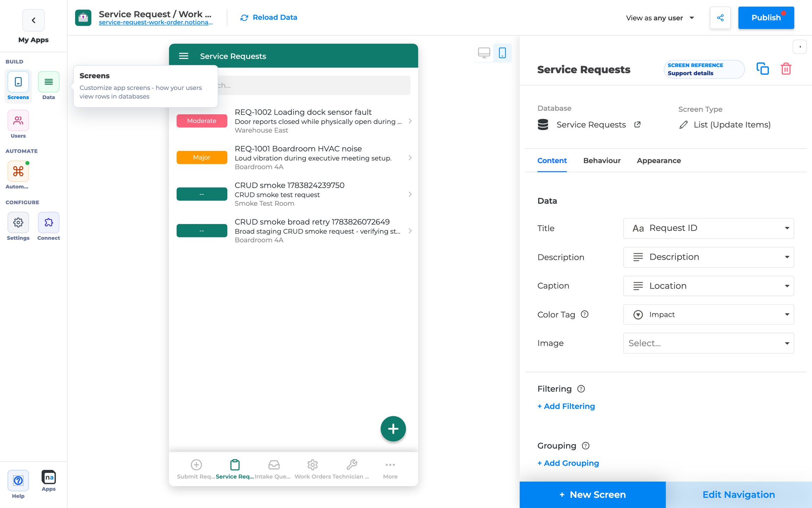The image size is (812, 508).
Task: Click the Service Request / Work app title
Action: point(155,14)
